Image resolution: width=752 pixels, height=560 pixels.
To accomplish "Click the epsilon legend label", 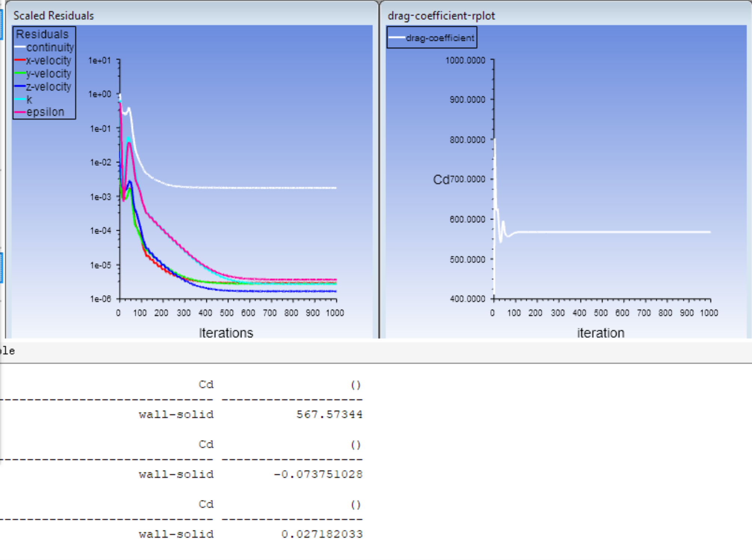I will point(45,112).
